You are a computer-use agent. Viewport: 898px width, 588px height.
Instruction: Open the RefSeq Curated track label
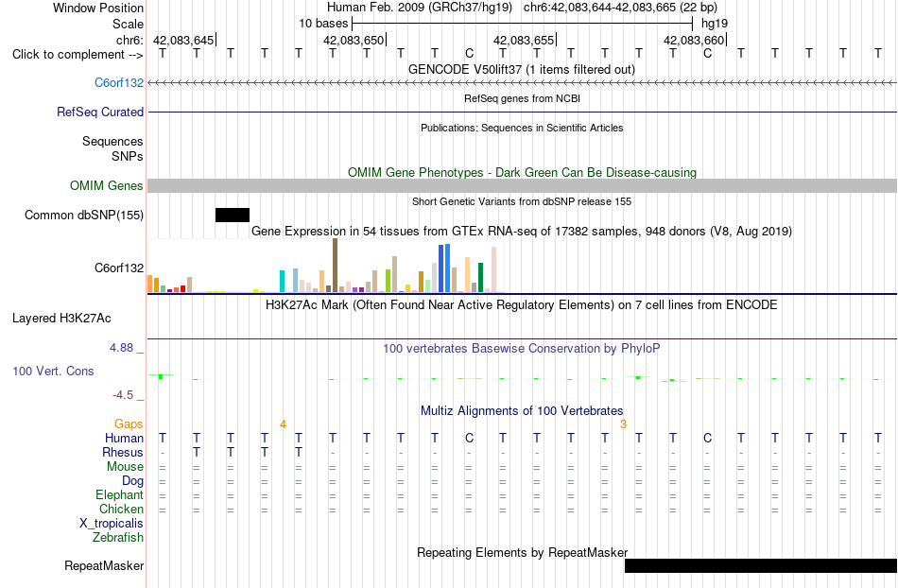(x=99, y=112)
